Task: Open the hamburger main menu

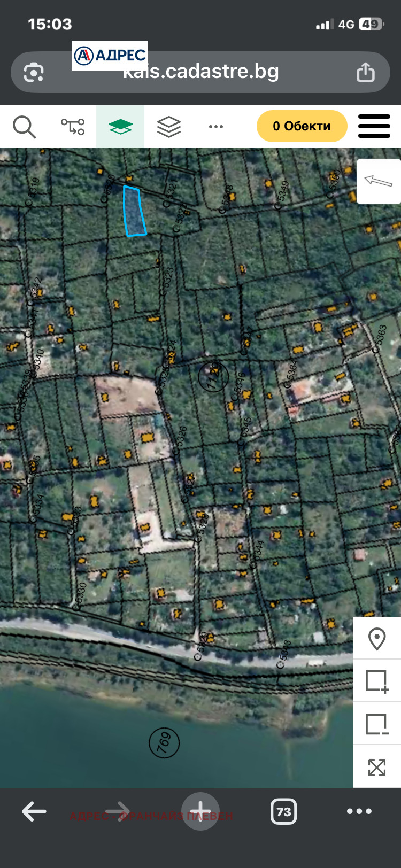Action: coord(374,127)
